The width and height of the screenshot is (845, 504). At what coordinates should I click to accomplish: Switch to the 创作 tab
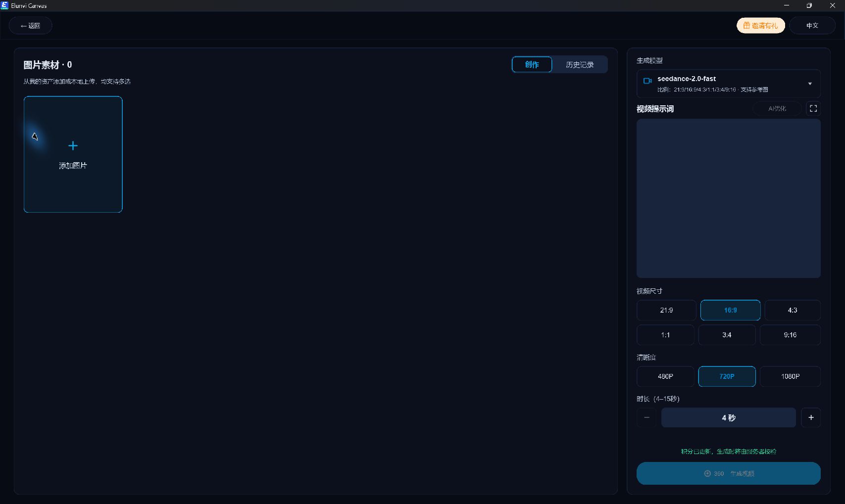532,64
